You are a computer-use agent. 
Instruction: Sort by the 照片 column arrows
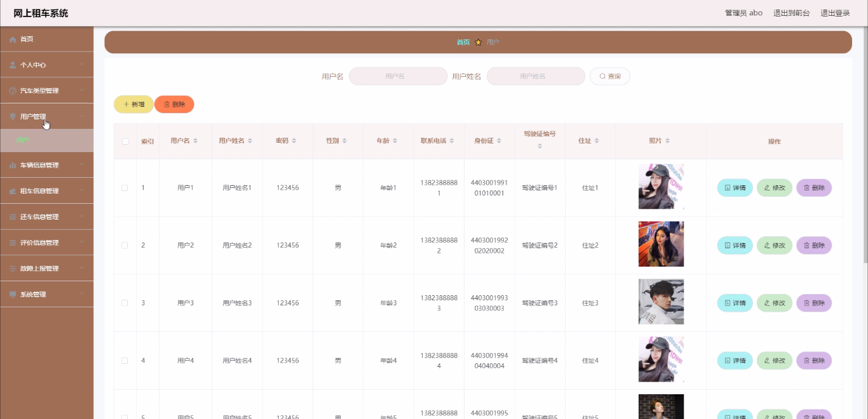668,141
